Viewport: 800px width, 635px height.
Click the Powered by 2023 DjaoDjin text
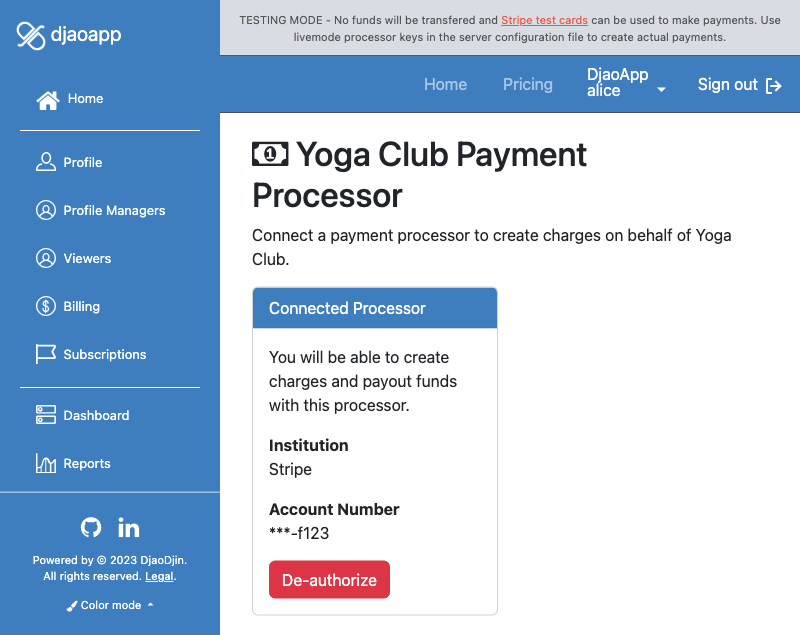click(x=110, y=560)
